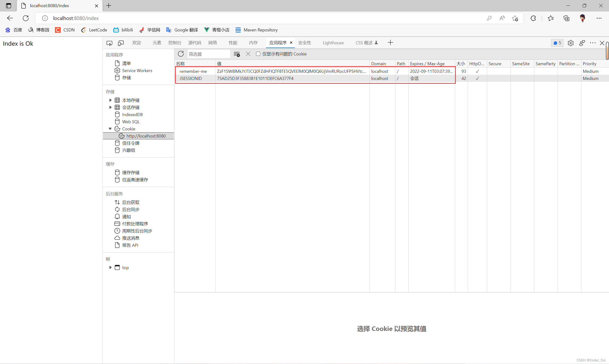Open the 安全性 tab
Image resolution: width=609 pixels, height=364 pixels.
tap(305, 43)
